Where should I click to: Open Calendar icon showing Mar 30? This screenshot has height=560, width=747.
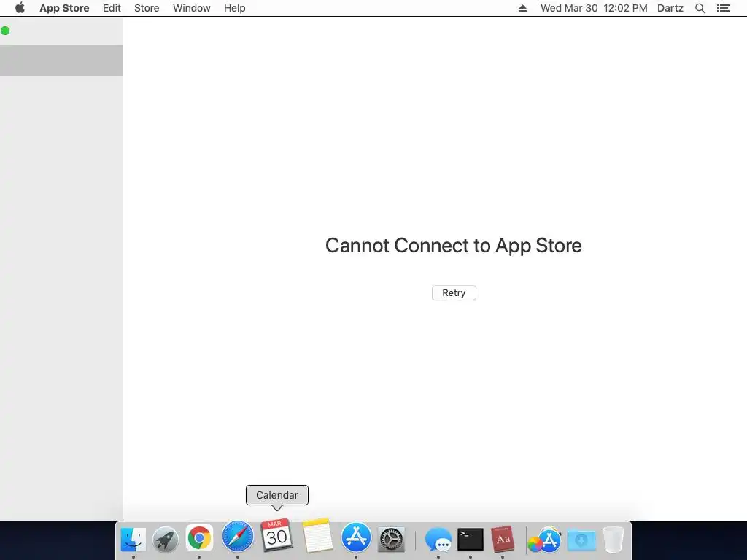pos(276,535)
